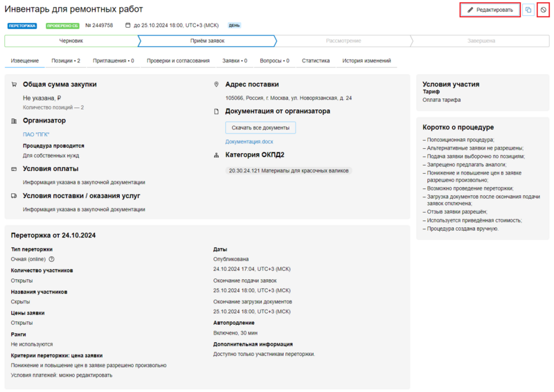This screenshot has height=392, width=554.
Task: Download all documents with Скачать все документы
Action: 260,127
